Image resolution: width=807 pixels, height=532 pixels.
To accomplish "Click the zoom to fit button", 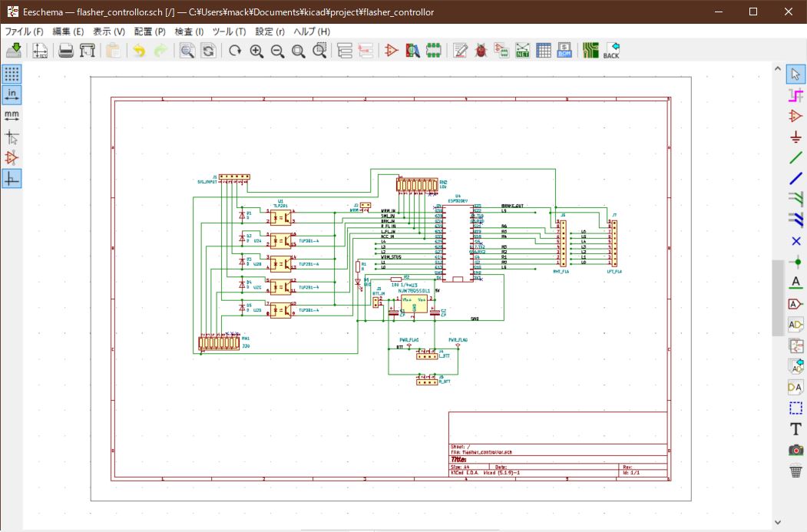I will tap(299, 50).
